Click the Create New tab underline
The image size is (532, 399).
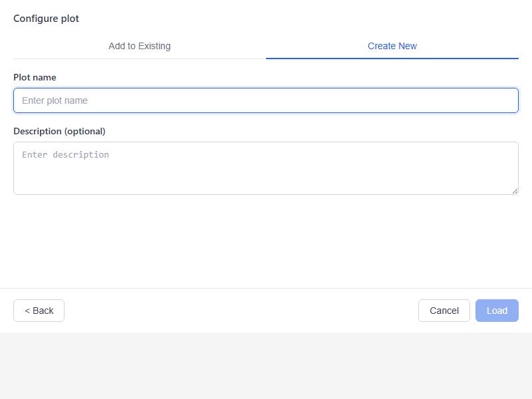click(x=392, y=59)
